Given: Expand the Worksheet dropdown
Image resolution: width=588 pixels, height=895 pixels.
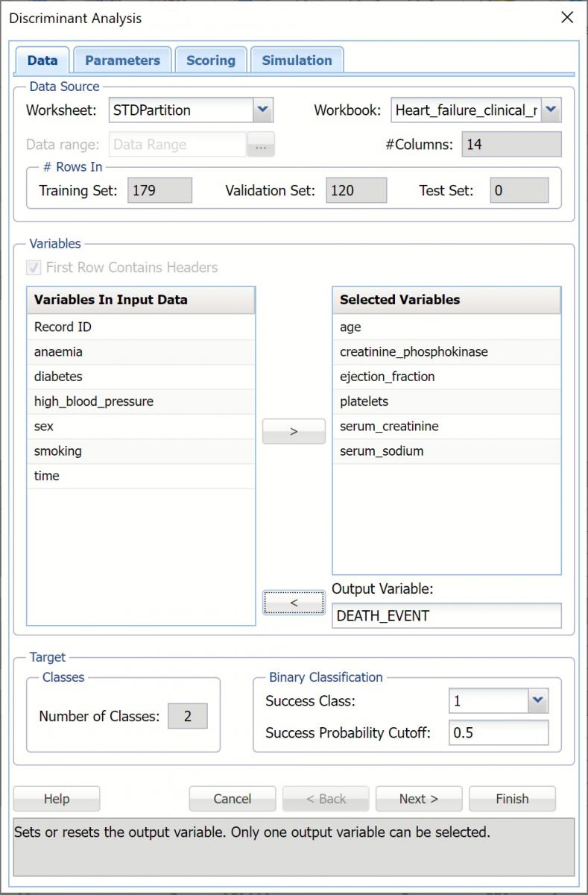Looking at the screenshot, I should (262, 110).
